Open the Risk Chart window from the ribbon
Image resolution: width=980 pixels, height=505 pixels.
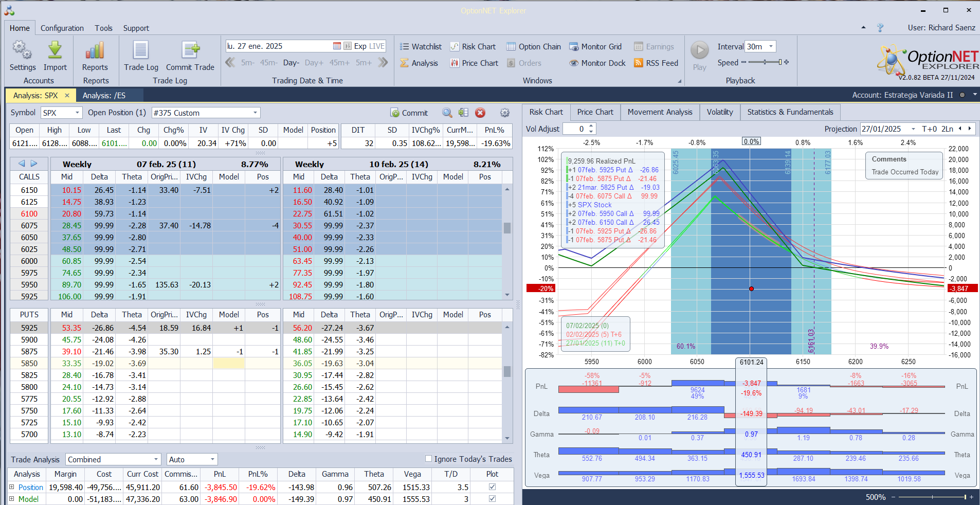click(x=473, y=47)
